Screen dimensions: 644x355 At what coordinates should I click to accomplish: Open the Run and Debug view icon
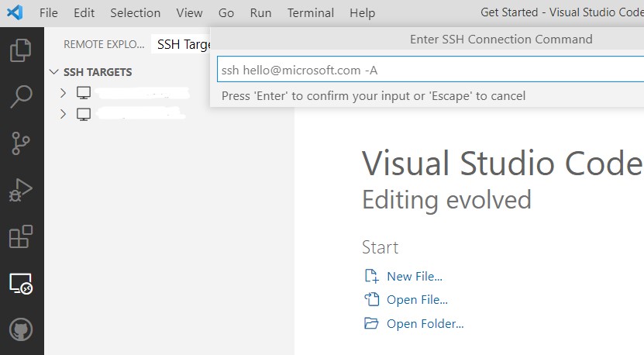[x=21, y=190]
